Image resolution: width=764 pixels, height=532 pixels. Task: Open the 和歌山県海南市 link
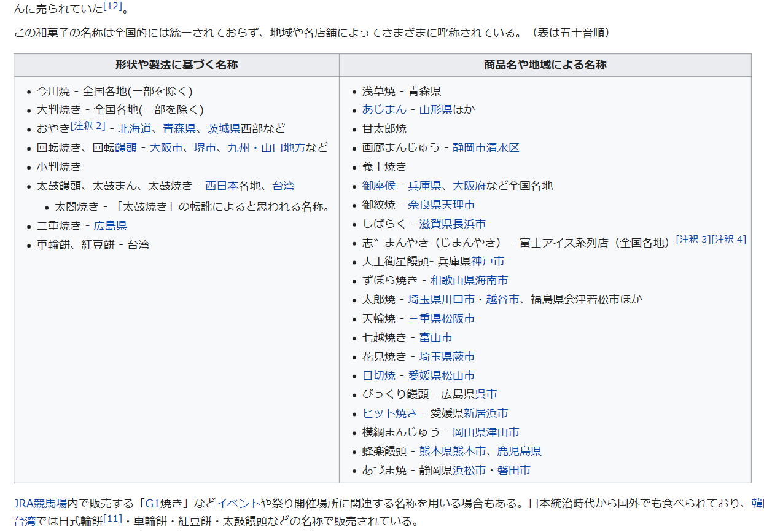click(x=469, y=281)
